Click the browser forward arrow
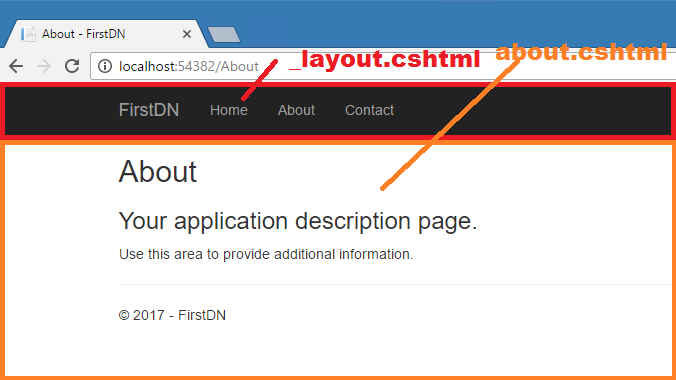 44,66
